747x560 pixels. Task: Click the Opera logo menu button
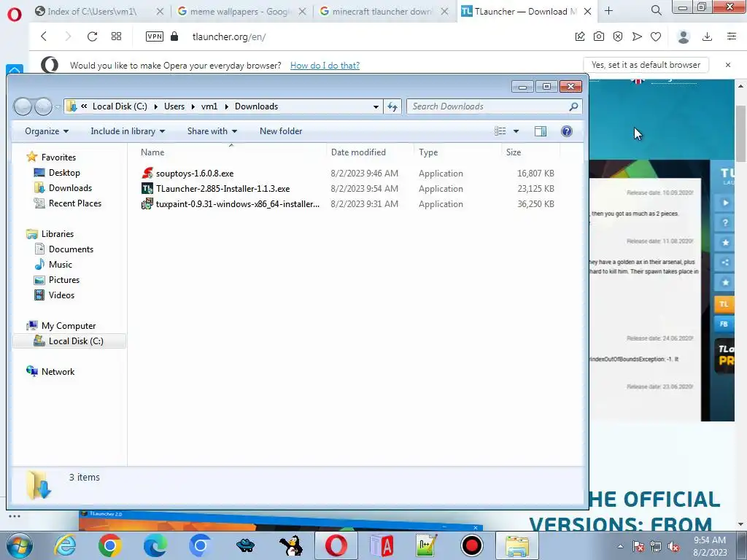click(x=15, y=15)
